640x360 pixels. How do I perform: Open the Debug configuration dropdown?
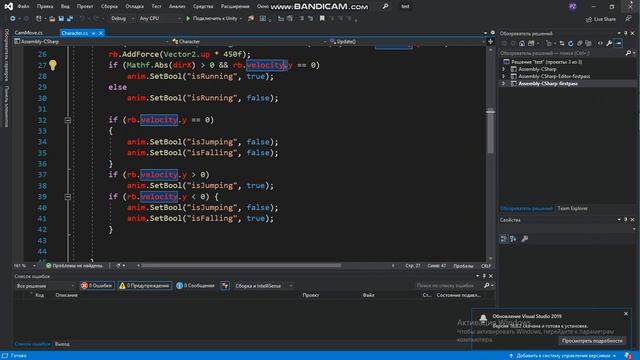pyautogui.click(x=122, y=18)
